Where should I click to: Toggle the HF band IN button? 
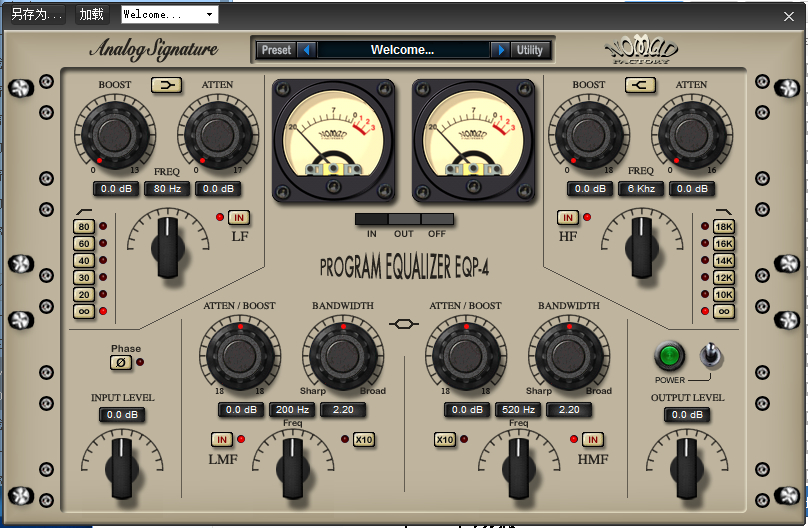click(568, 218)
